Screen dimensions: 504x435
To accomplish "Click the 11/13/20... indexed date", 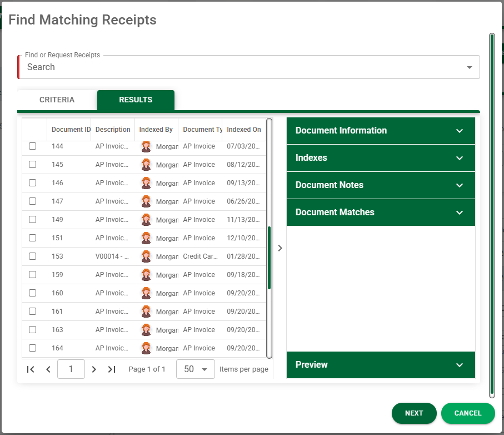I will click(243, 220).
